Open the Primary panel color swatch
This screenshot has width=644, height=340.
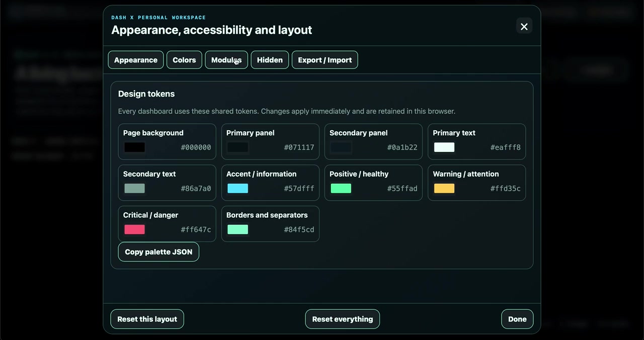[x=238, y=147]
